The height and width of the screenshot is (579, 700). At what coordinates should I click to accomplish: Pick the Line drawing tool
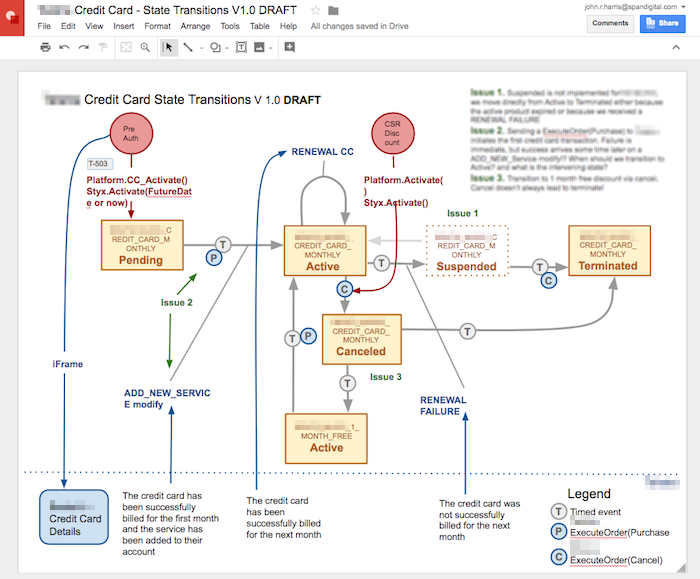[187, 47]
